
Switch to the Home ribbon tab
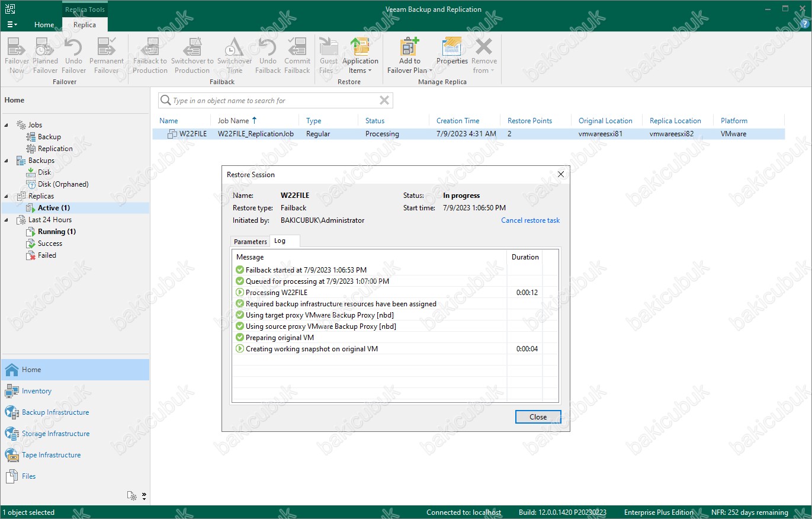(44, 25)
